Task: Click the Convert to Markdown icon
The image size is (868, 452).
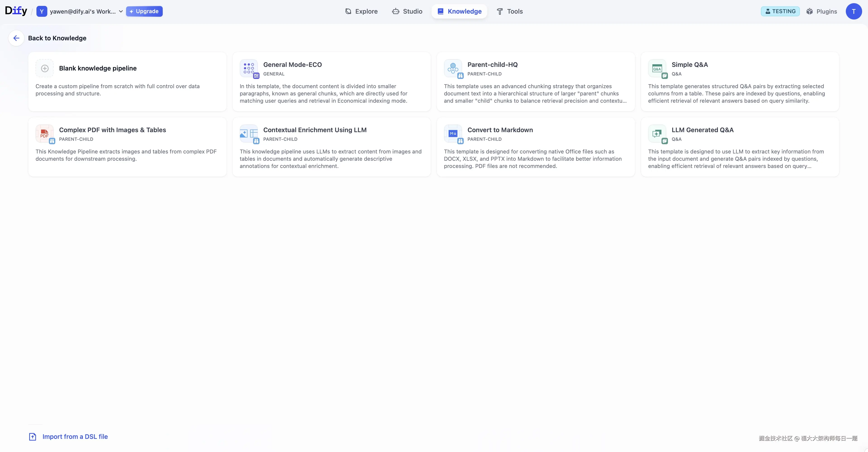Action: tap(453, 134)
